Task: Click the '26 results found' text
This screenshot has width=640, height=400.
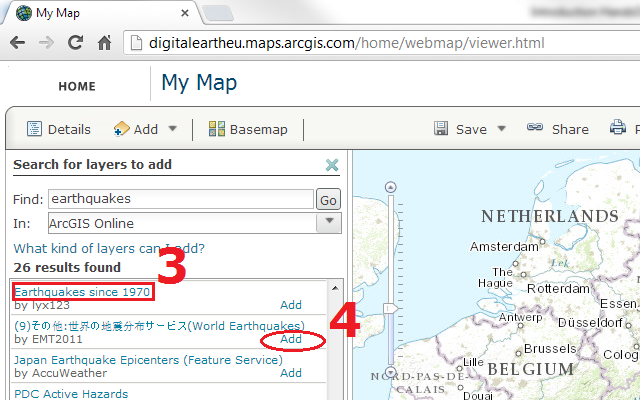Action: tap(67, 267)
